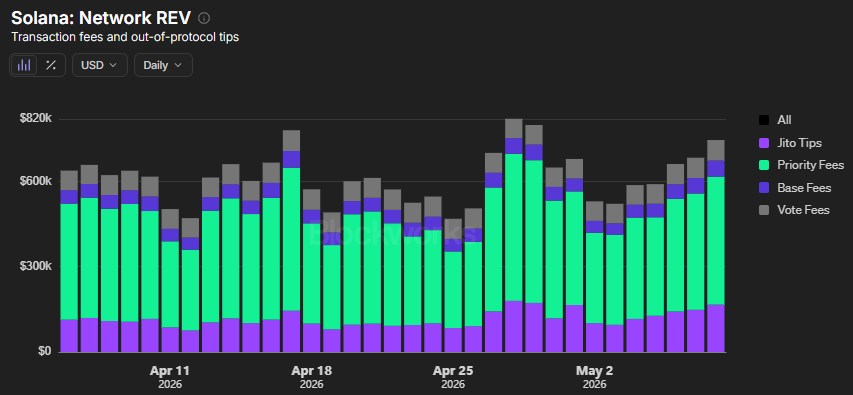Click the $820k y-axis label
Screen dimensions: 853x395
37,119
